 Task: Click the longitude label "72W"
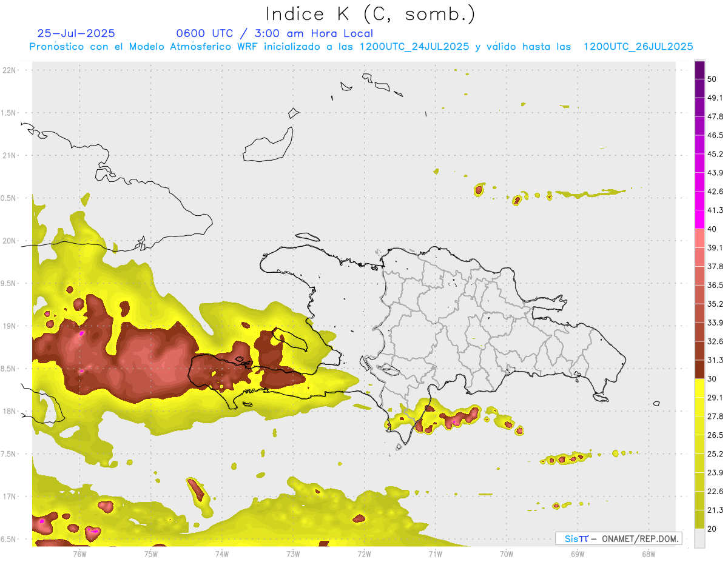pos(364,554)
